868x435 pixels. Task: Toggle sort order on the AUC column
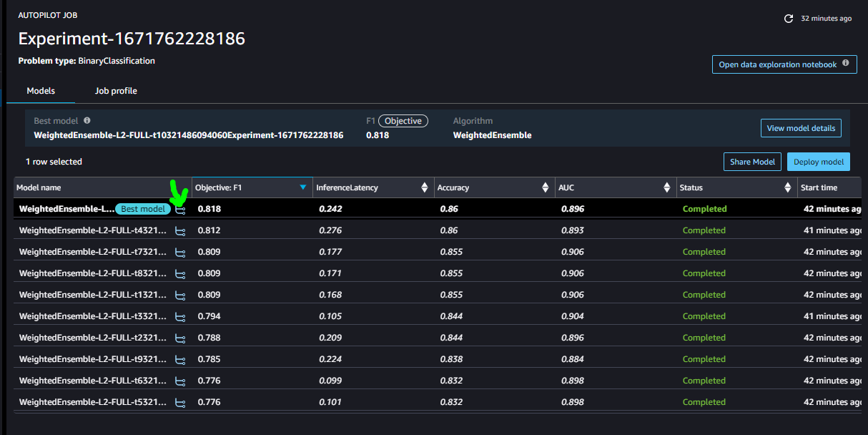[667, 187]
